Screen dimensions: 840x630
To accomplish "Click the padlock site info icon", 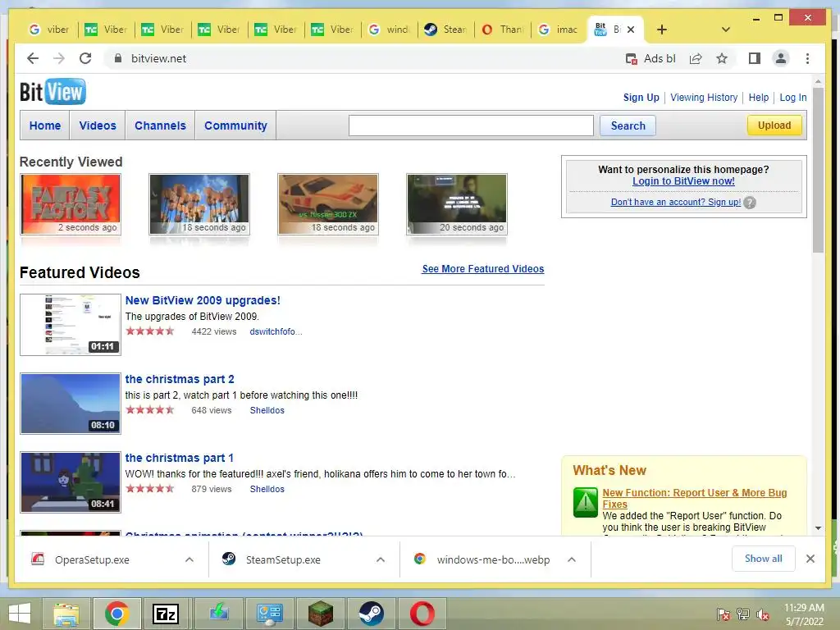I will pyautogui.click(x=118, y=58).
